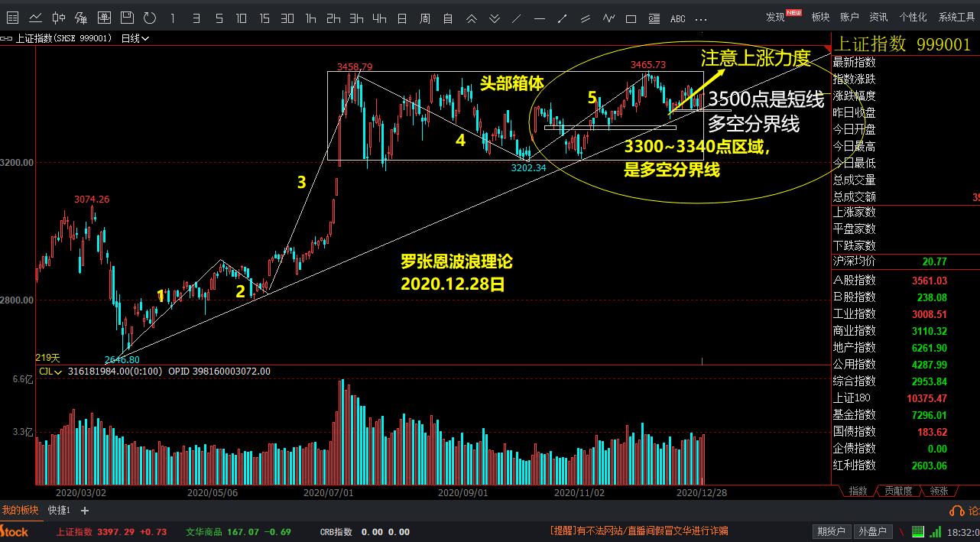Switch chart to 15-minute period
The image size is (980, 542).
click(264, 18)
